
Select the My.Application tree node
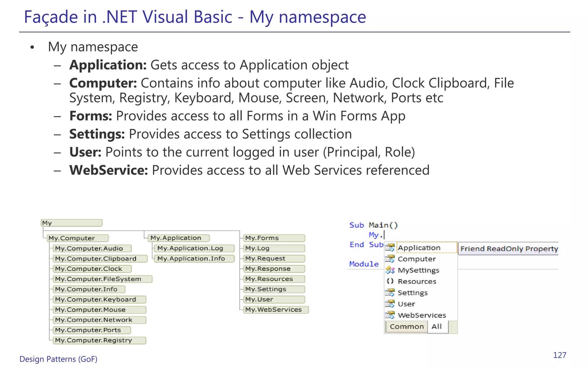tap(179, 238)
